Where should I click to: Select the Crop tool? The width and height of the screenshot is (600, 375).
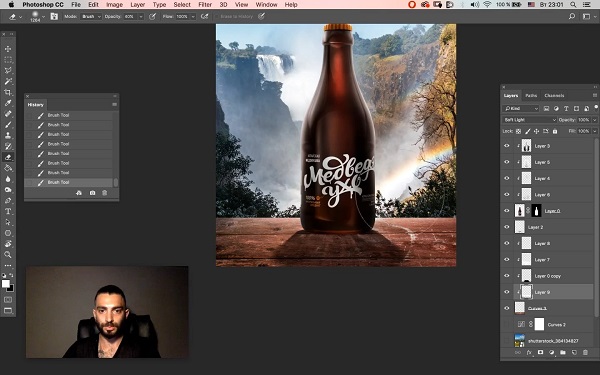coord(8,92)
